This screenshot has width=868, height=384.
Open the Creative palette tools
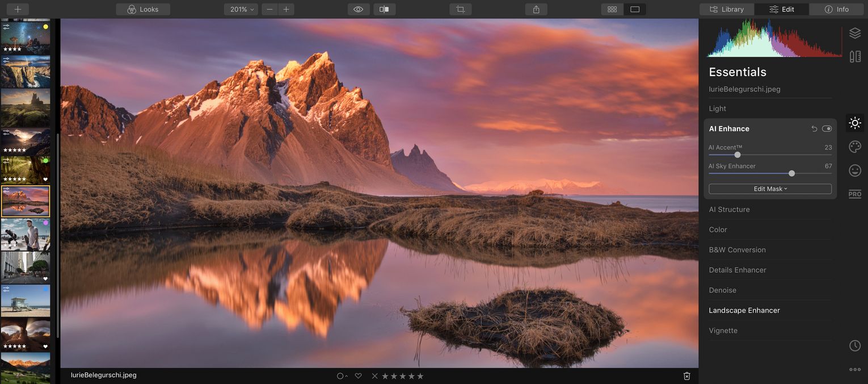[x=855, y=147]
